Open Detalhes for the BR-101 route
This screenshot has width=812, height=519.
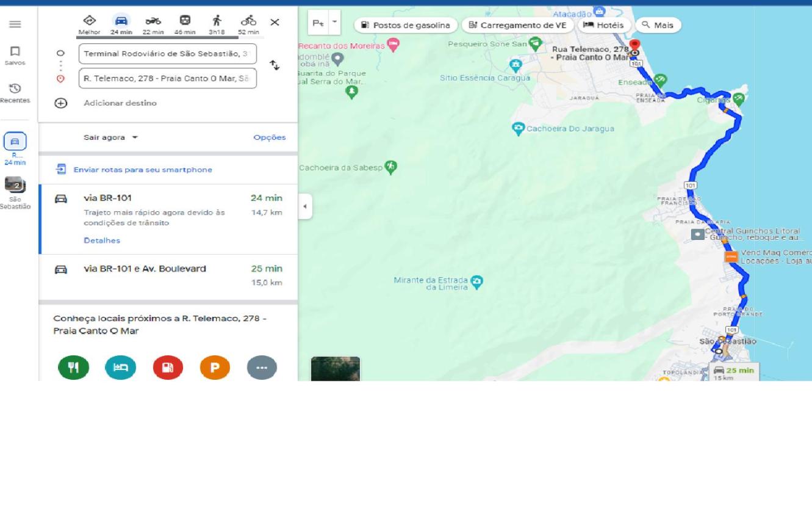click(x=102, y=241)
